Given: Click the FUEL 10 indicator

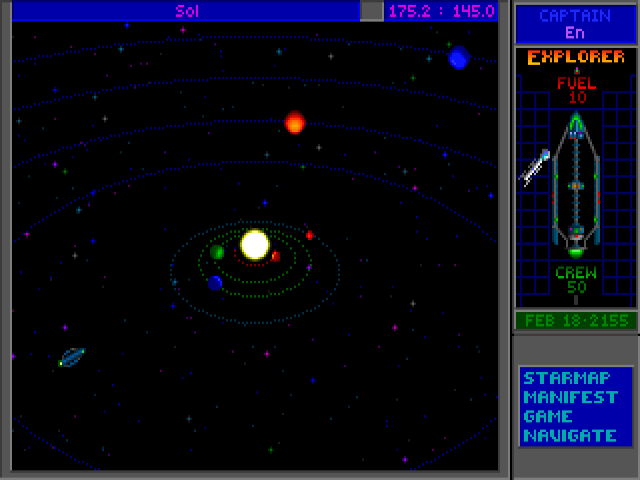Looking at the screenshot, I should click(575, 91).
